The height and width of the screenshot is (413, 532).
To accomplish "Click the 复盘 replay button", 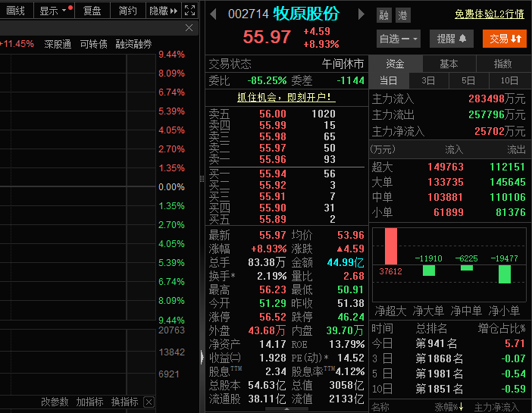I will [x=92, y=11].
